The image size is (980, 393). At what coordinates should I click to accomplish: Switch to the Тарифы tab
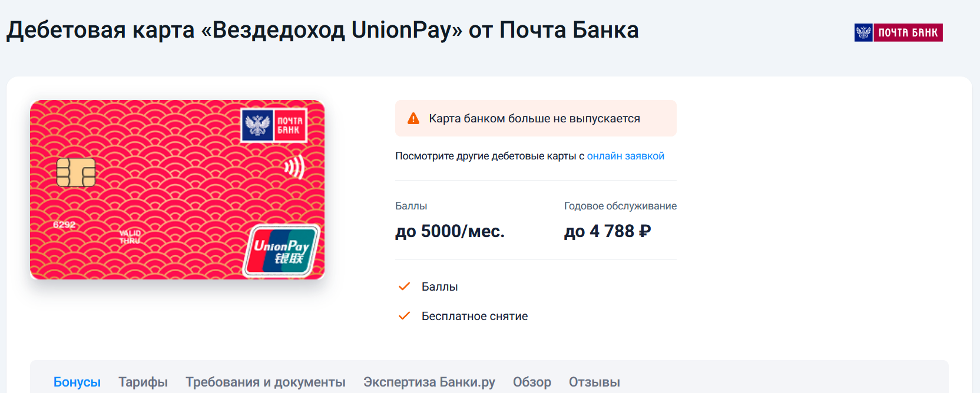coord(143,382)
